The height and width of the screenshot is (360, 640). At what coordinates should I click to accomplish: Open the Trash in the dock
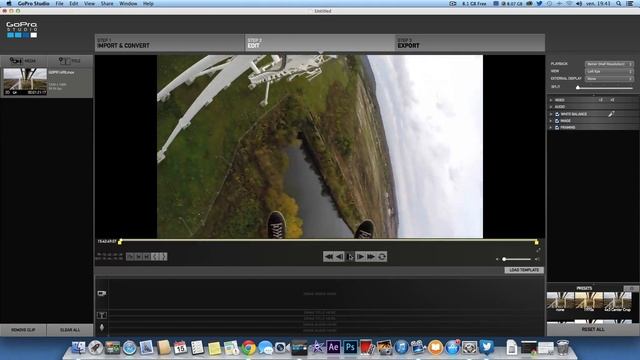coord(562,347)
